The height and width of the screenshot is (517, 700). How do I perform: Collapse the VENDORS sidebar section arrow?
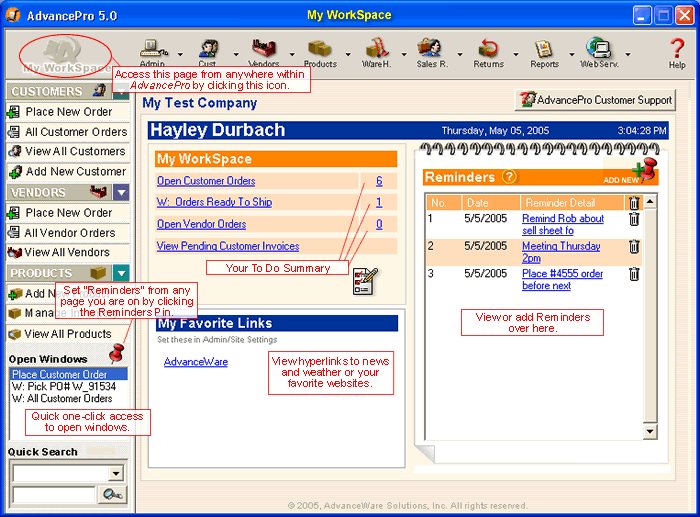pos(121,193)
